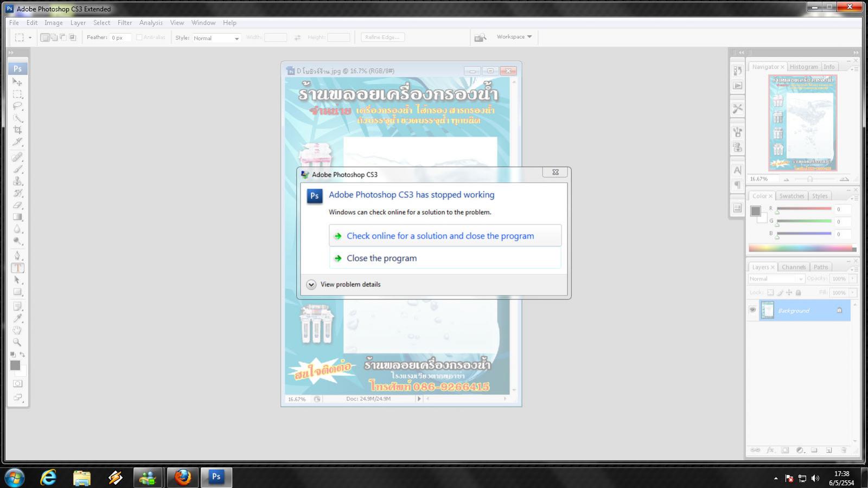Viewport: 868px width, 488px height.
Task: Select the Gradient tool
Action: click(x=17, y=217)
